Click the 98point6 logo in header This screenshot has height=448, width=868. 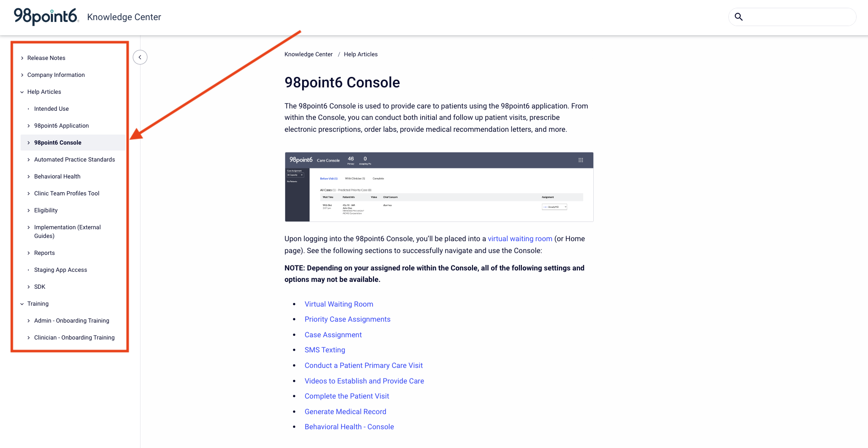[x=46, y=16]
